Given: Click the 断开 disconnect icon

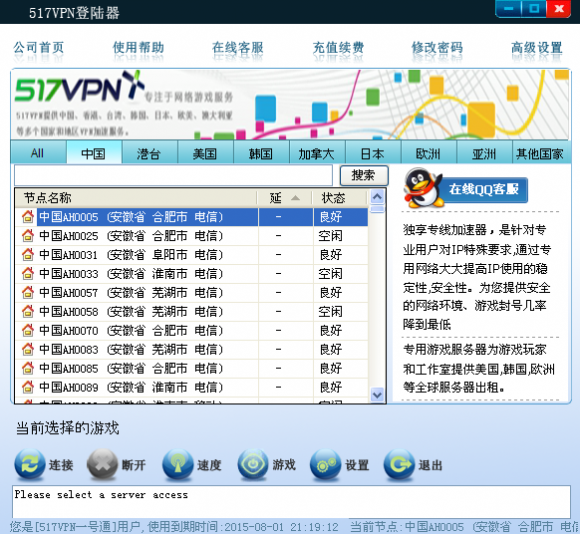Looking at the screenshot, I should 102,464.
